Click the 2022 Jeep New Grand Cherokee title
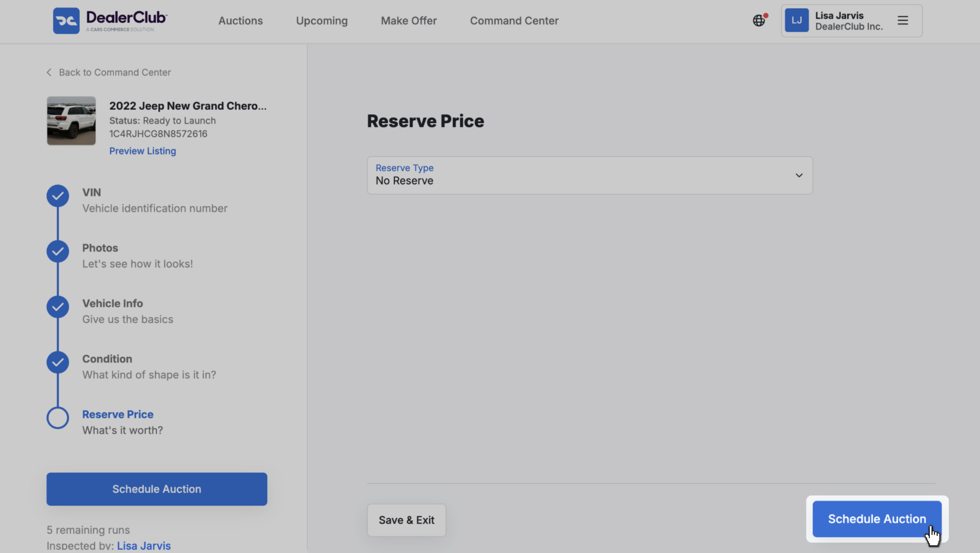 (x=188, y=106)
